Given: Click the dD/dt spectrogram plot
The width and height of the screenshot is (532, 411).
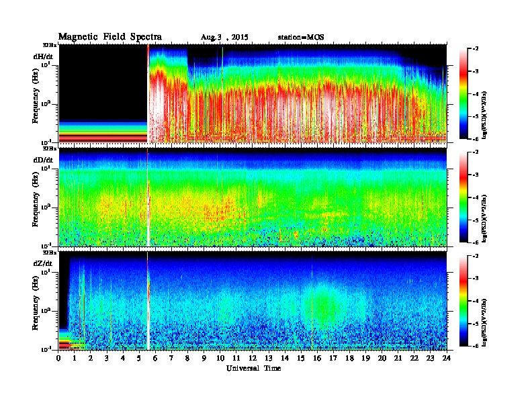Looking at the screenshot, I should pos(253,197).
